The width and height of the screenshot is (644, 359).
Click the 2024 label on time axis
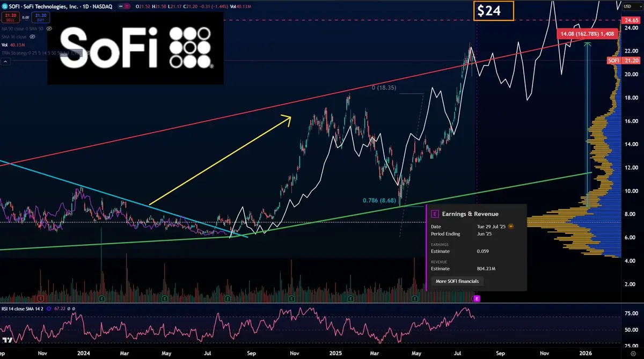pos(83,354)
